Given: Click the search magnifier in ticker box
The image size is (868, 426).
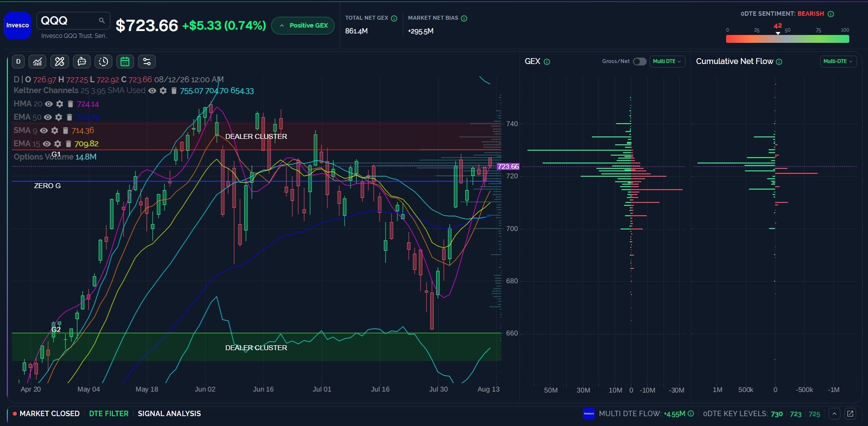Looking at the screenshot, I should 102,21.
